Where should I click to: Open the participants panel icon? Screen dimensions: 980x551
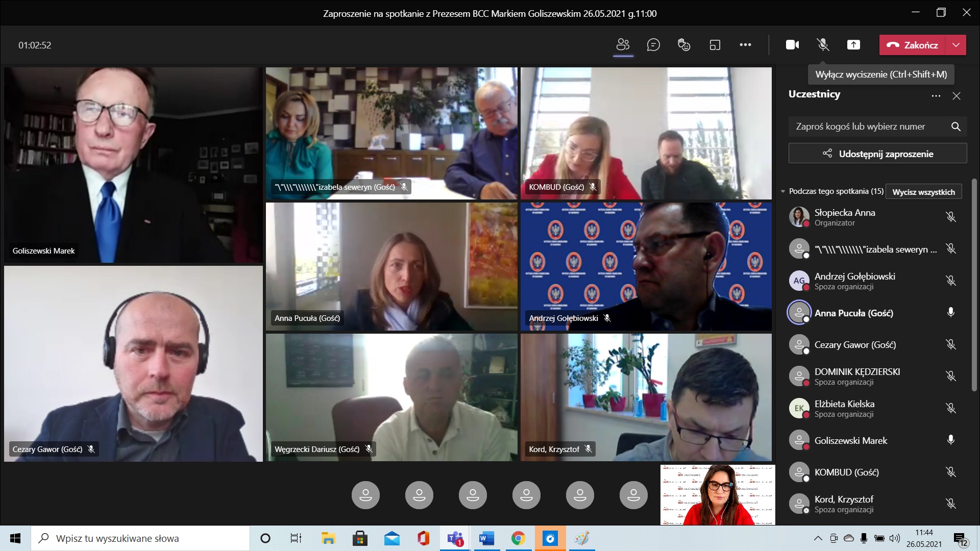pyautogui.click(x=623, y=45)
